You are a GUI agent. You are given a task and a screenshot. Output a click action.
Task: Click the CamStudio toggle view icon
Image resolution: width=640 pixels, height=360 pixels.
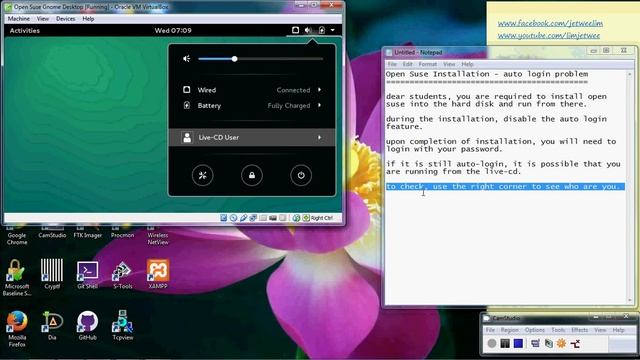point(536,344)
